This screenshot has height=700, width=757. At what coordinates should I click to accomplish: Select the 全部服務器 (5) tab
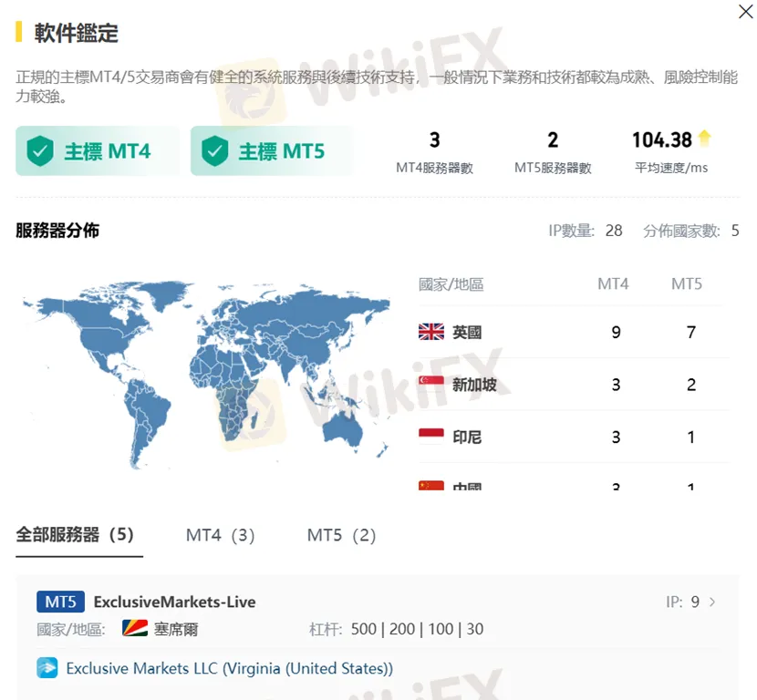click(x=75, y=535)
